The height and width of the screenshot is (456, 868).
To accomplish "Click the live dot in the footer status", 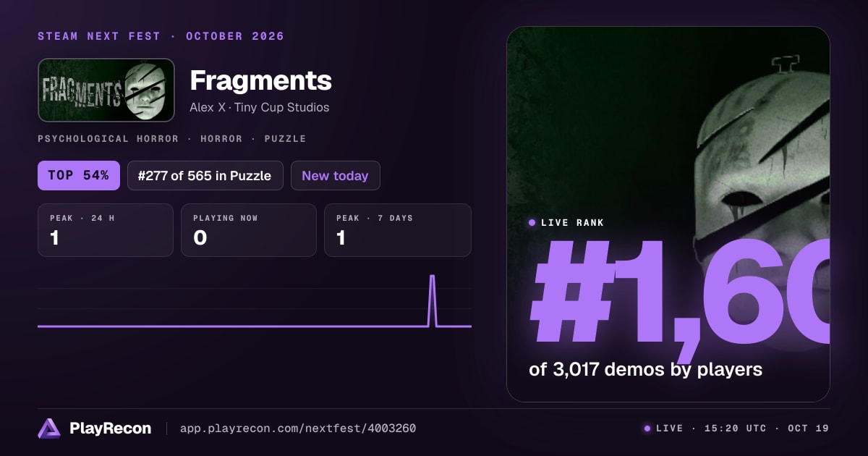I will (x=647, y=428).
